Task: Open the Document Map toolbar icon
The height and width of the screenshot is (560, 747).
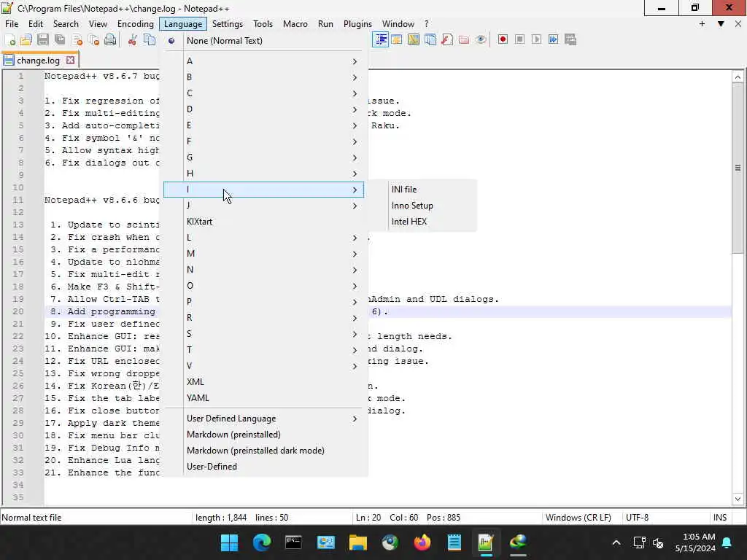Action: coord(414,39)
